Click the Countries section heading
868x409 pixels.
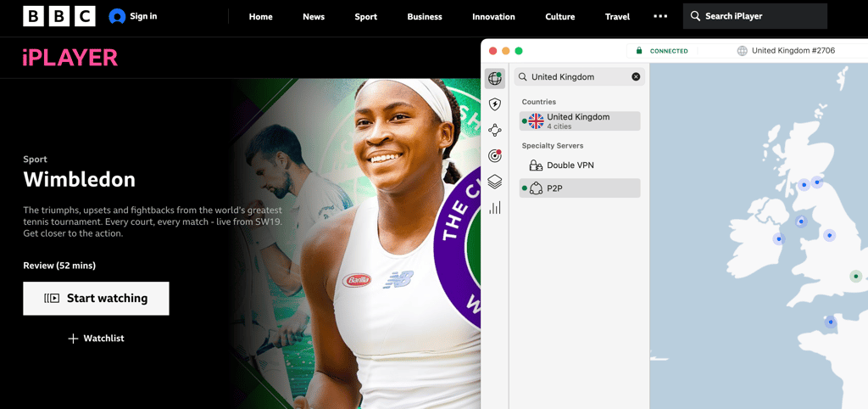coord(538,102)
